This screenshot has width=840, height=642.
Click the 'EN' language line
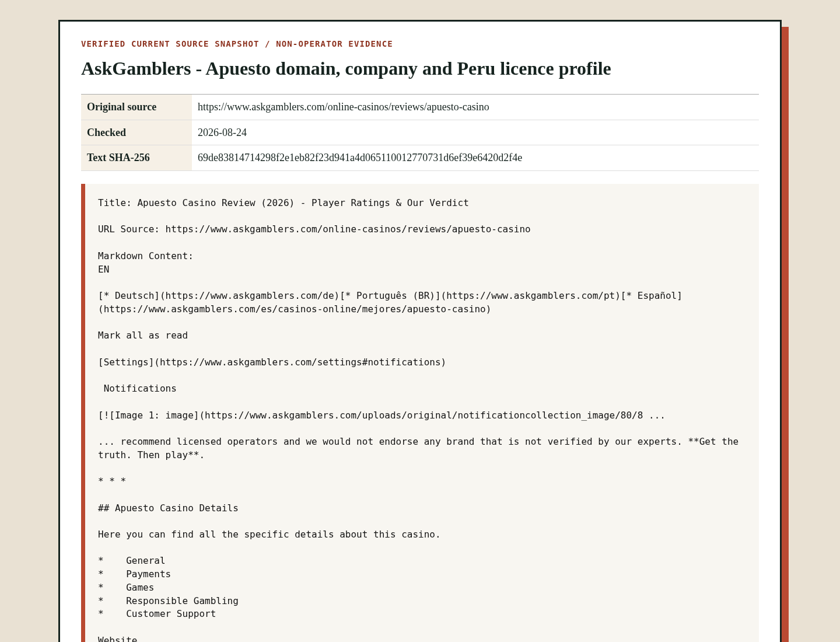pos(104,269)
